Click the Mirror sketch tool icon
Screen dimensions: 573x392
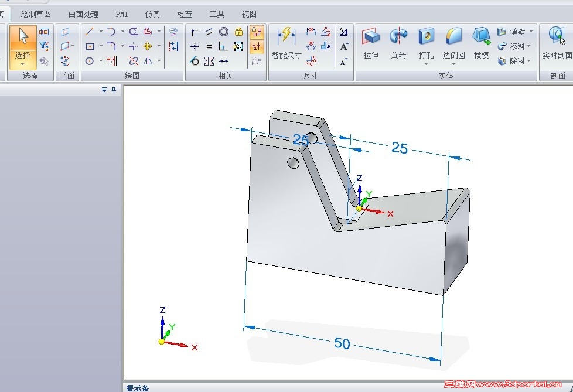pos(148,61)
